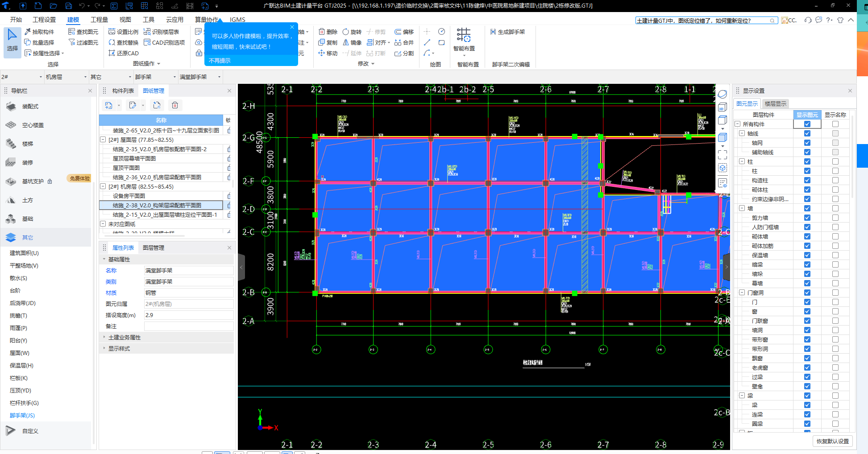Click the 过滤图元 filter element tool

83,42
